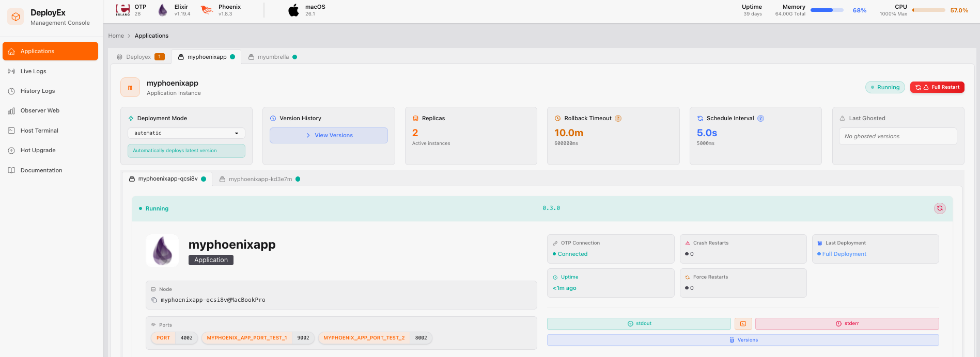Click the large Elixir logo thumbnail
980x357 pixels.
(x=162, y=251)
